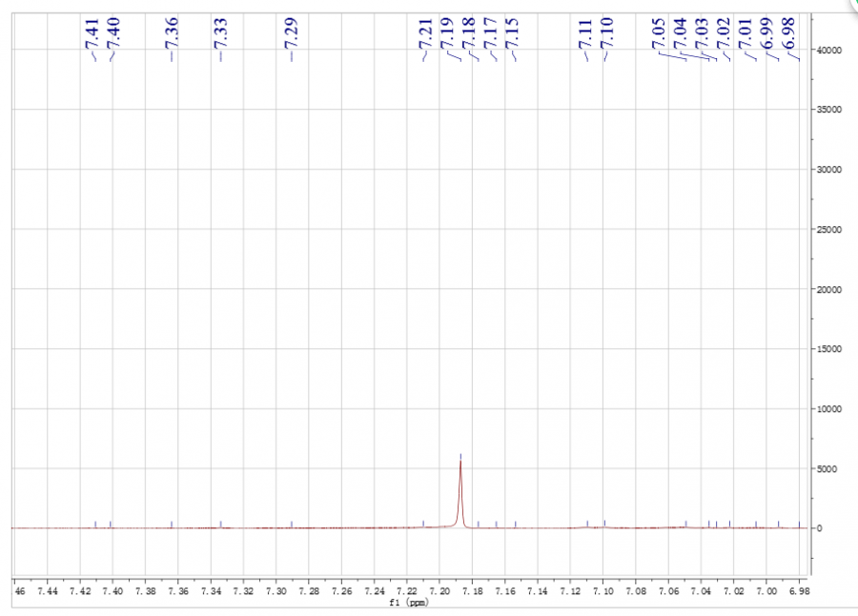Click the f1 (ppm) axis title
This screenshot has height=616, width=858.
click(x=408, y=603)
